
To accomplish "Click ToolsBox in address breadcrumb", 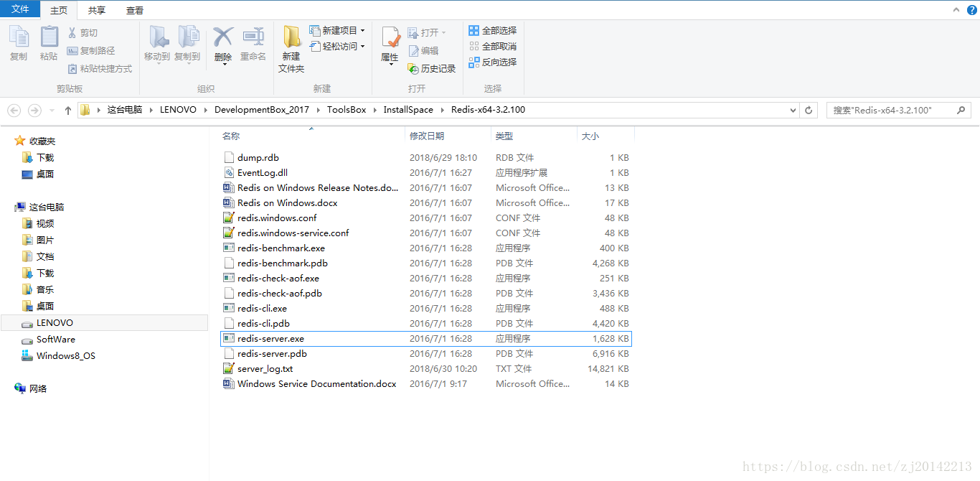I will pos(347,110).
